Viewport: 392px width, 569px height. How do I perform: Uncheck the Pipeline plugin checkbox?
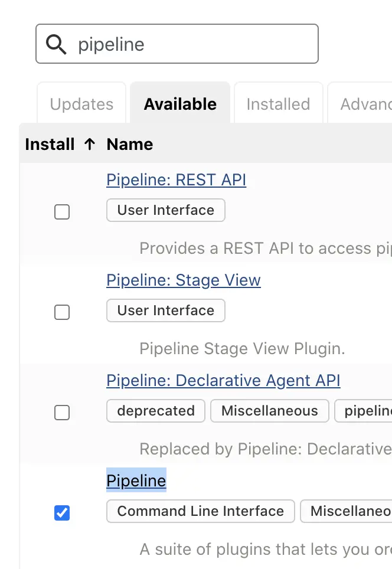coord(62,513)
